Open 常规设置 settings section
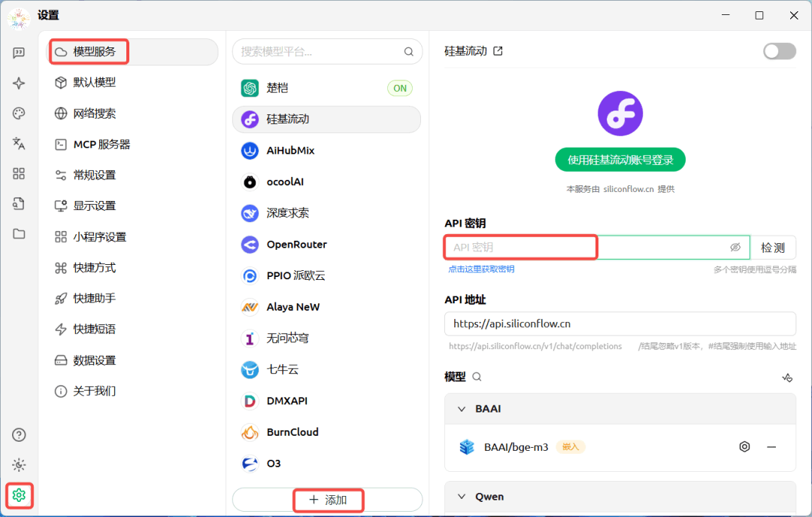Screen dimensions: 812x517 [x=132, y=175]
